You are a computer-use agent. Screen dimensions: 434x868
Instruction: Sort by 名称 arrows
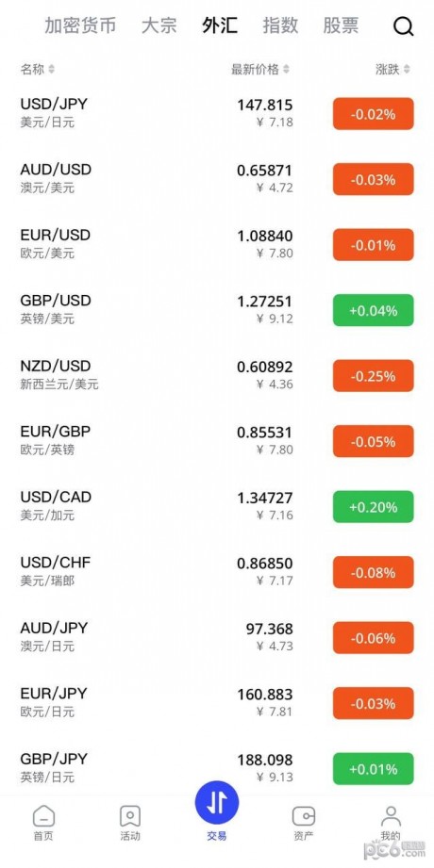coord(52,69)
